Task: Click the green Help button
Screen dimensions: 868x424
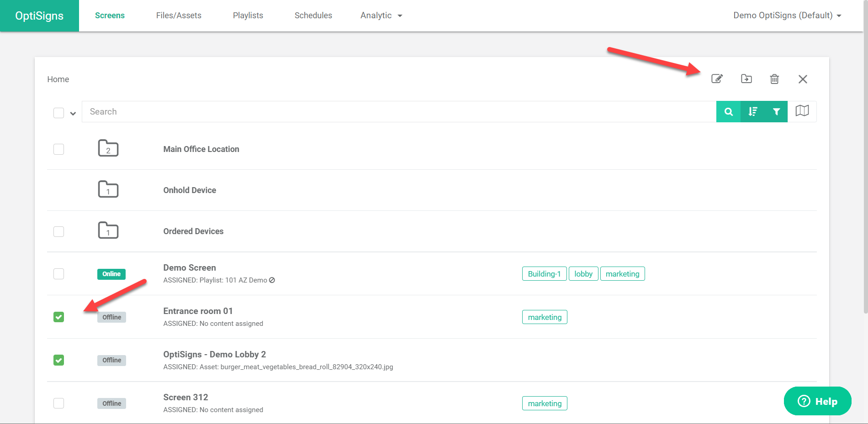Action: pos(817,401)
